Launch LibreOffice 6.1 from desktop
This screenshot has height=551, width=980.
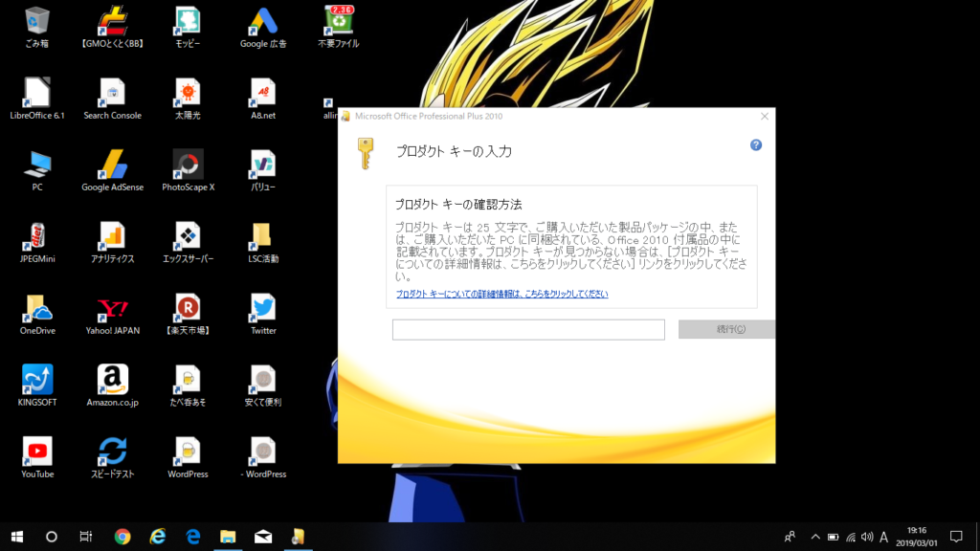[37, 99]
